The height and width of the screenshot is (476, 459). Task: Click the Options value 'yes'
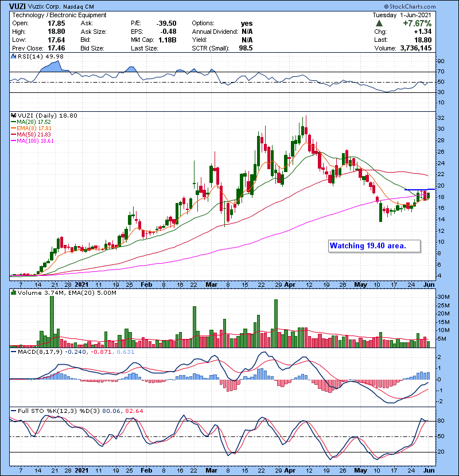coord(247,24)
